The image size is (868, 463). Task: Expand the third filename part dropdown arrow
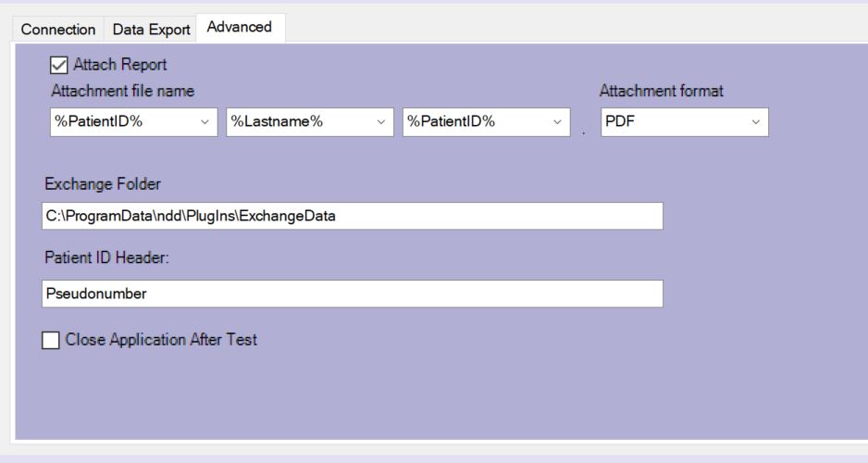[557, 121]
